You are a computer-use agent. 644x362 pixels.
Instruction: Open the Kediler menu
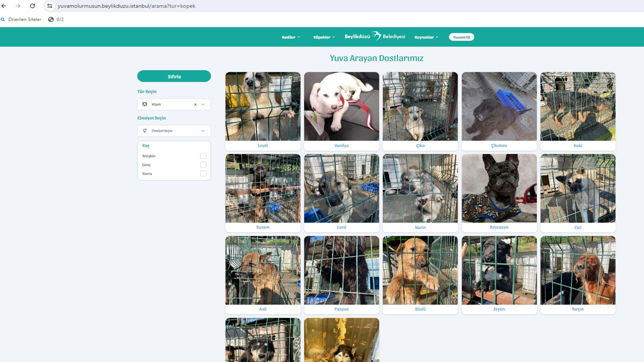291,37
